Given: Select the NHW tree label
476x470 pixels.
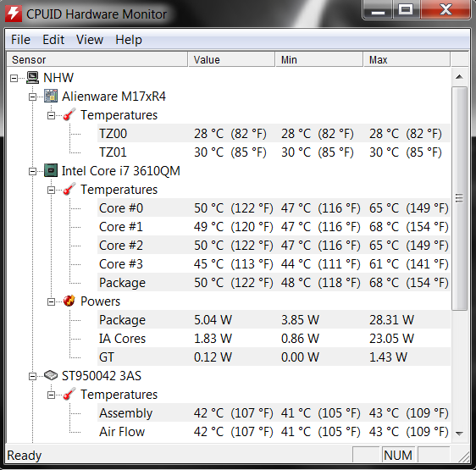Looking at the screenshot, I should (x=58, y=77).
